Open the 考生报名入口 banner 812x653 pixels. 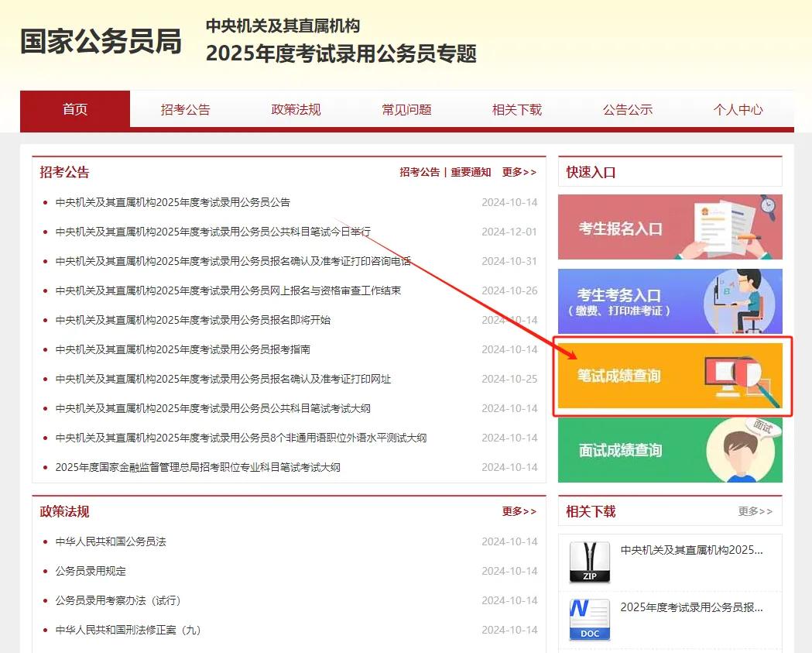click(670, 226)
